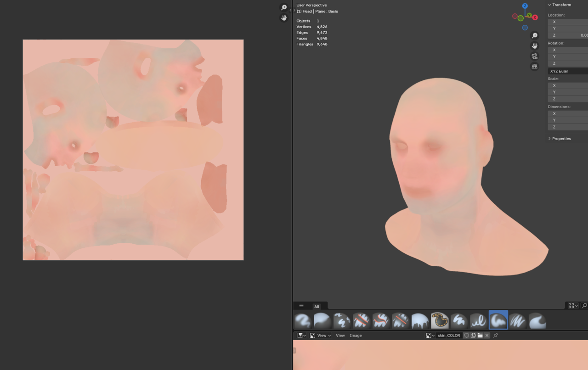Click the pan hand icon in the image editor
588x370 pixels.
click(x=284, y=18)
